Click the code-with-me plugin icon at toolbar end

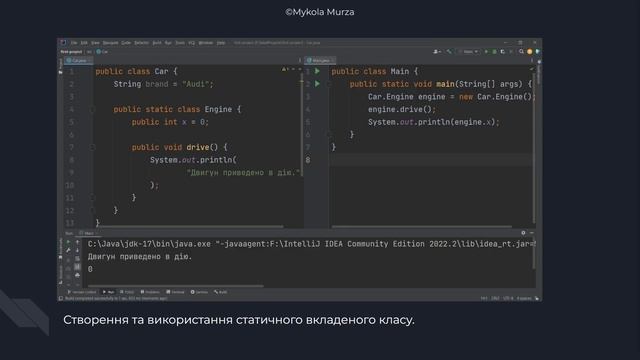(x=538, y=51)
